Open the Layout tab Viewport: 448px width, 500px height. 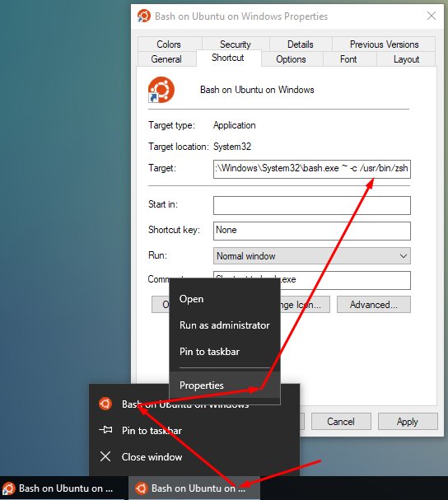click(x=406, y=59)
